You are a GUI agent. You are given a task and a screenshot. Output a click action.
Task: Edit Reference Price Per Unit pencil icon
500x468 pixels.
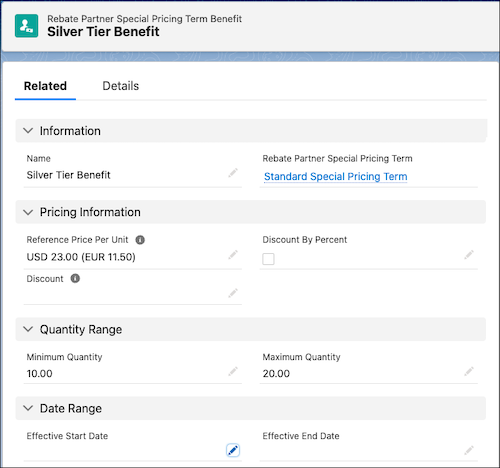(x=233, y=255)
